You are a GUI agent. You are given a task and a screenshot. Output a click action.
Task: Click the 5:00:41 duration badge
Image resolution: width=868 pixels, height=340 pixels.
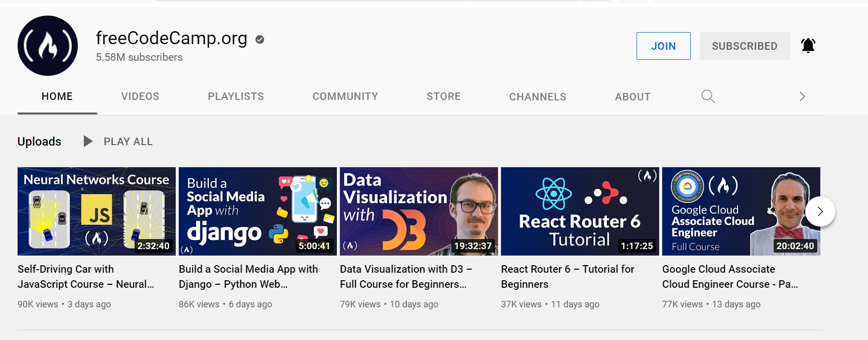[x=314, y=246]
